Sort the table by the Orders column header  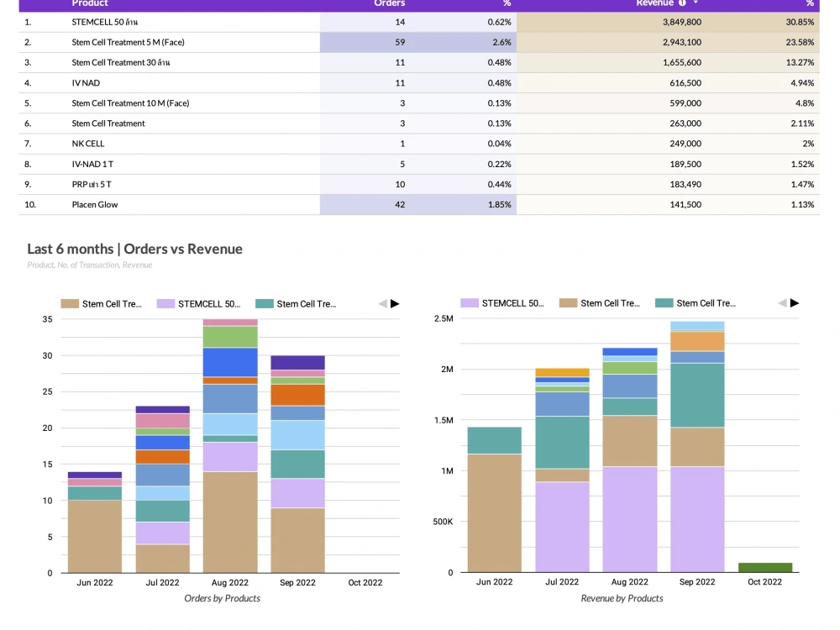coord(390,3)
